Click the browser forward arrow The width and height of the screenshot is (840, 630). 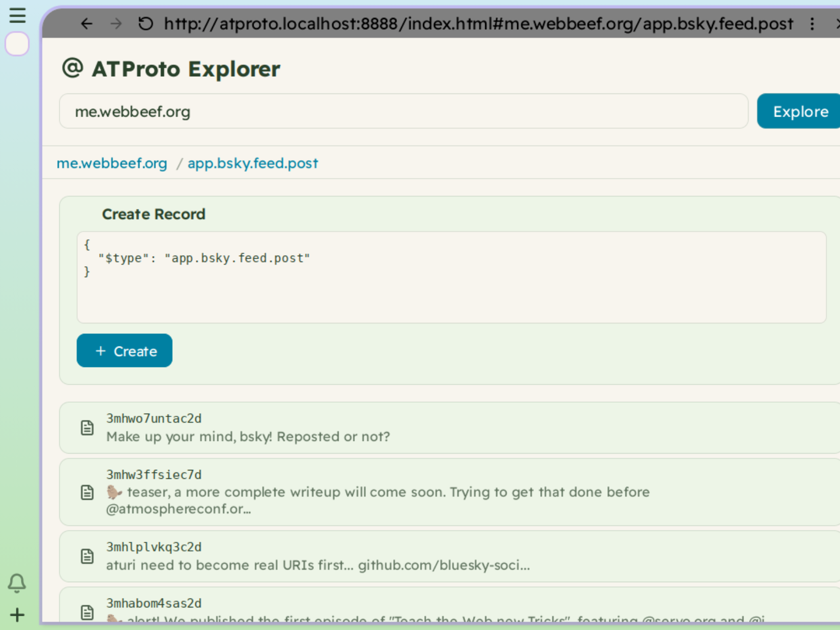(x=115, y=24)
